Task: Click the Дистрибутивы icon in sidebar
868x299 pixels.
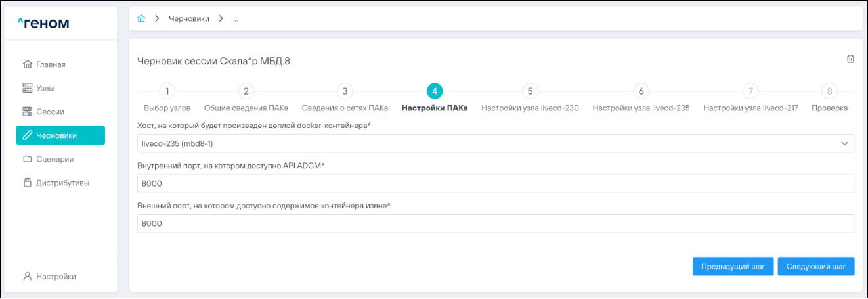Action: click(x=27, y=183)
